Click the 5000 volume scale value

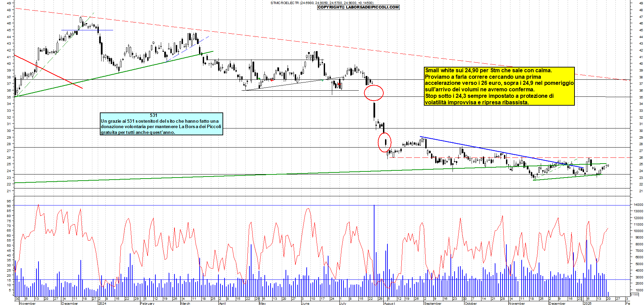click(639, 264)
